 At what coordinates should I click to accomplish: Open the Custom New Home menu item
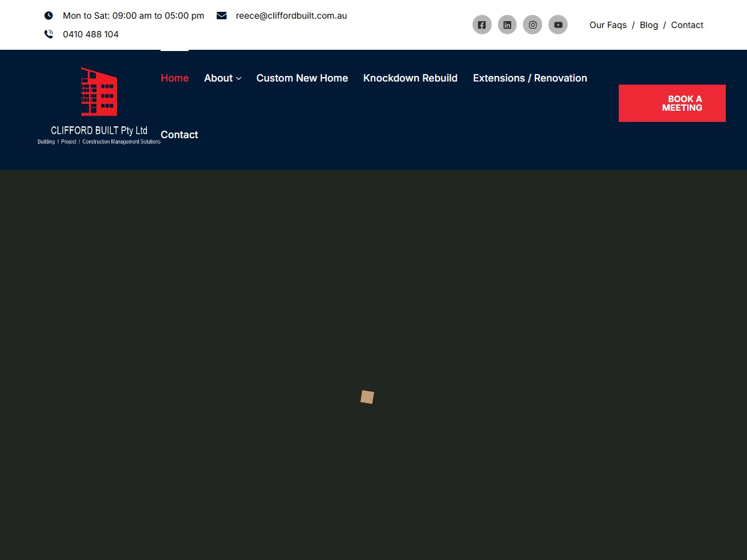pos(302,78)
